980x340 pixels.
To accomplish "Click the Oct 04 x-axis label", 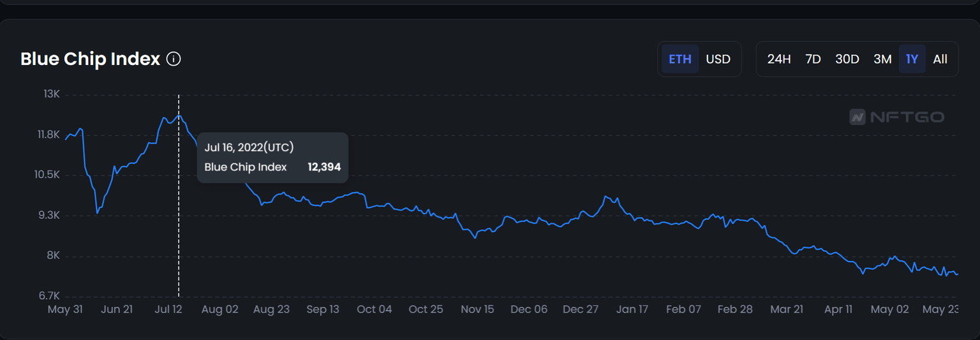I will [375, 309].
